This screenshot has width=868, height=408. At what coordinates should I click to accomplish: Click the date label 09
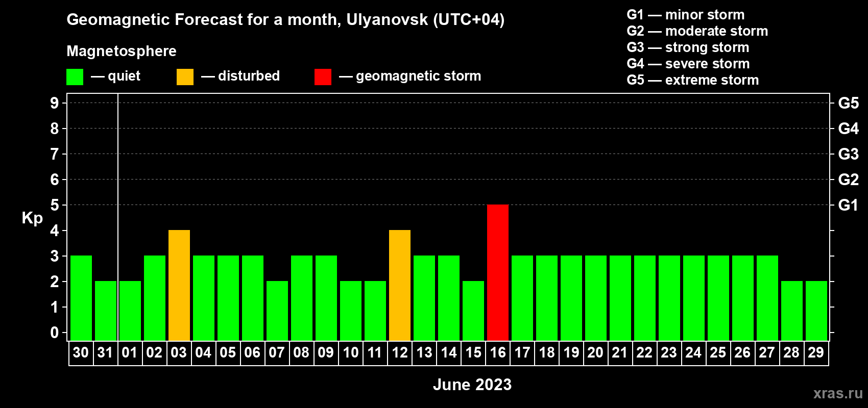326,352
